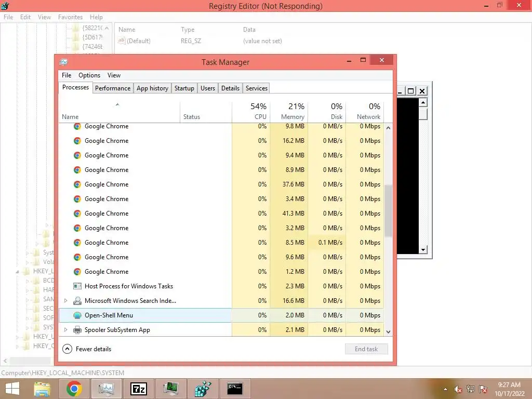Switch to the Startup tab
Screen dimensions: 532x399
184,88
